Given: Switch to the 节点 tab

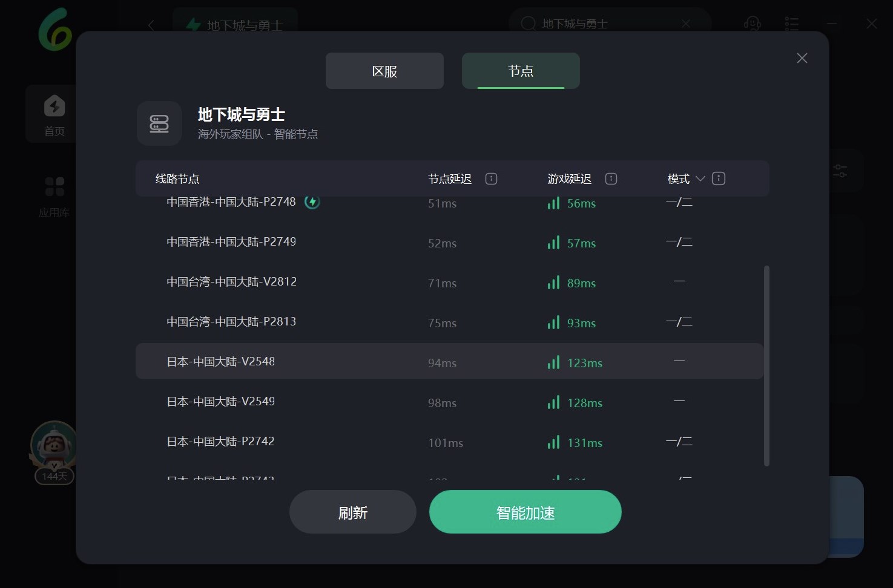Looking at the screenshot, I should click(521, 71).
